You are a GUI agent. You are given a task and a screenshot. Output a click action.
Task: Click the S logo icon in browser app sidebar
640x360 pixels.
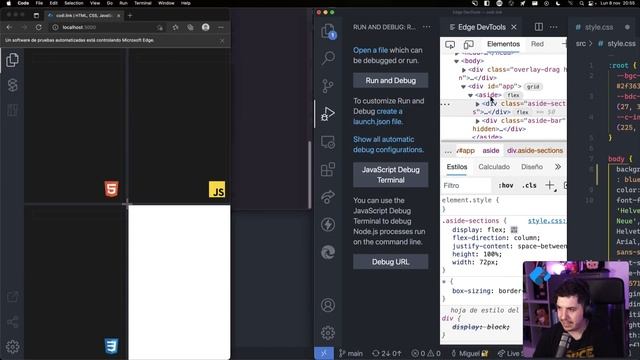coord(13,85)
